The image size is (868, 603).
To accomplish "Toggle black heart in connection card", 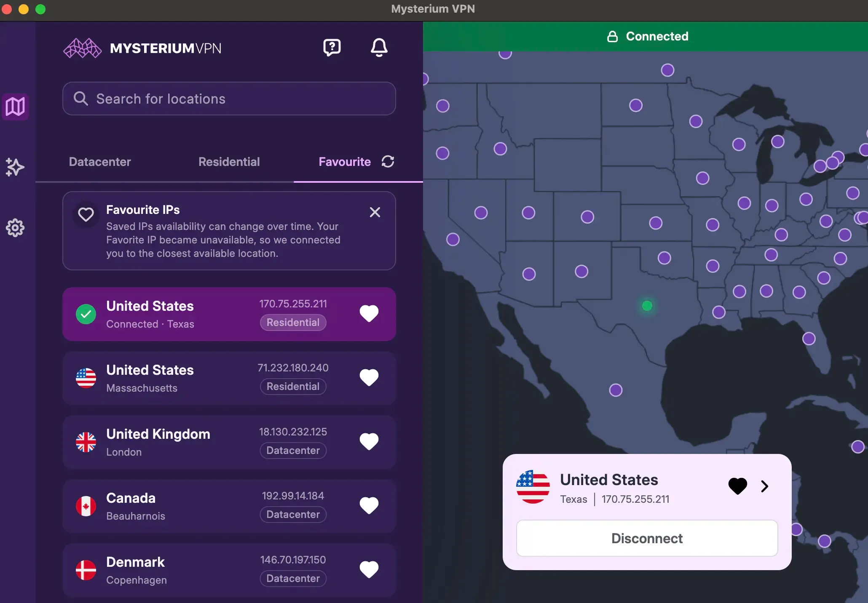I will coord(738,486).
